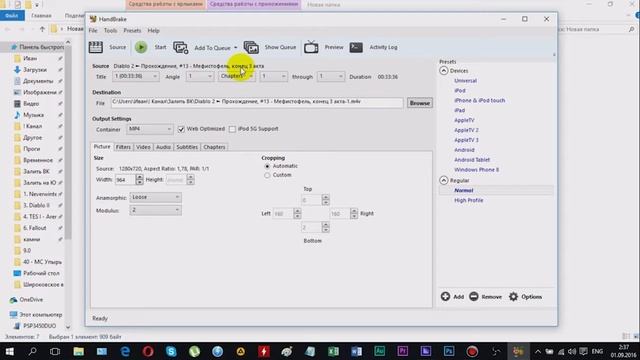Open the Загрузки folder in Explorer sidebar
Viewport: 640px width, 360px height.
coord(35,70)
